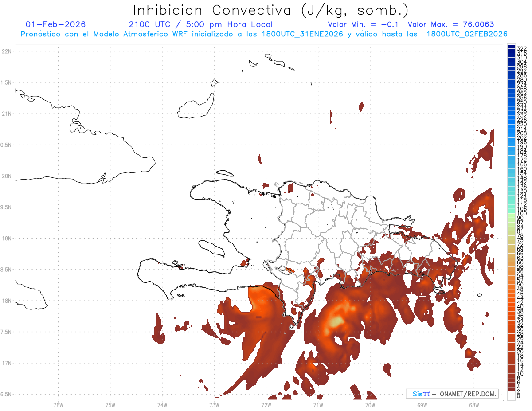Click the 'Valor Max. = 76.0063' text
Image resolution: width=532 pixels, height=411 pixels.
point(451,24)
